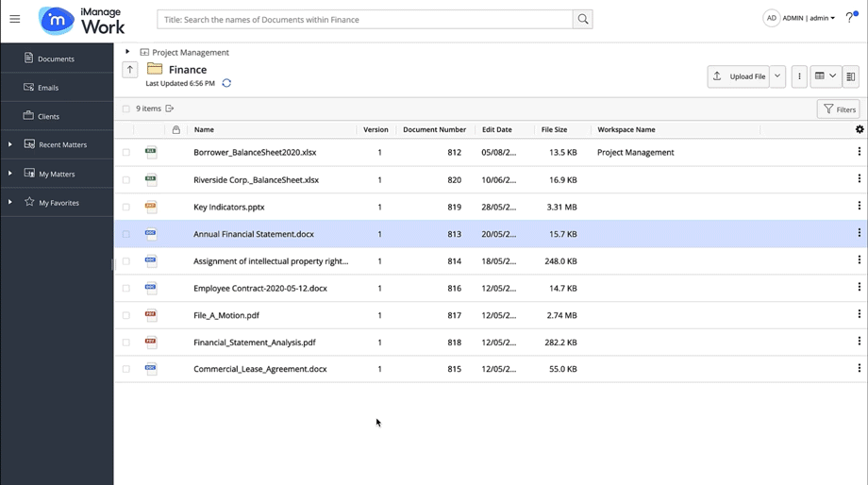The image size is (868, 485).
Task: Expand the Upload File dropdown arrow
Action: tap(777, 76)
